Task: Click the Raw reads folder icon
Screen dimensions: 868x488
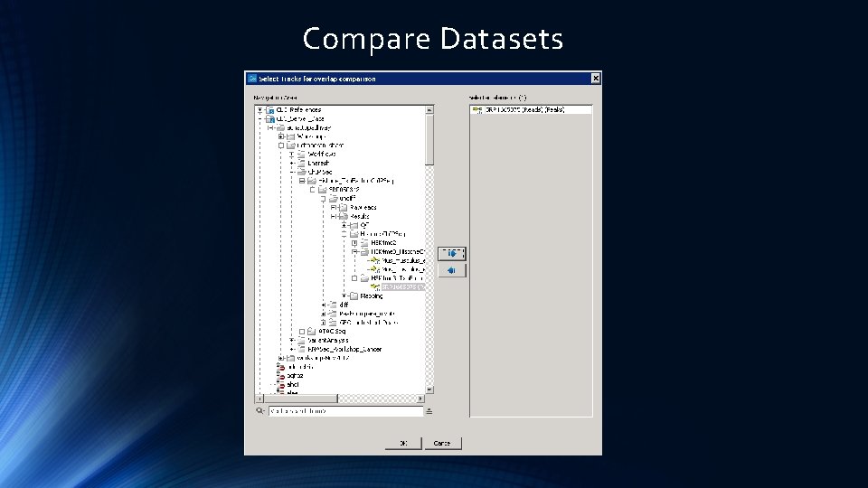Action: pyautogui.click(x=344, y=208)
